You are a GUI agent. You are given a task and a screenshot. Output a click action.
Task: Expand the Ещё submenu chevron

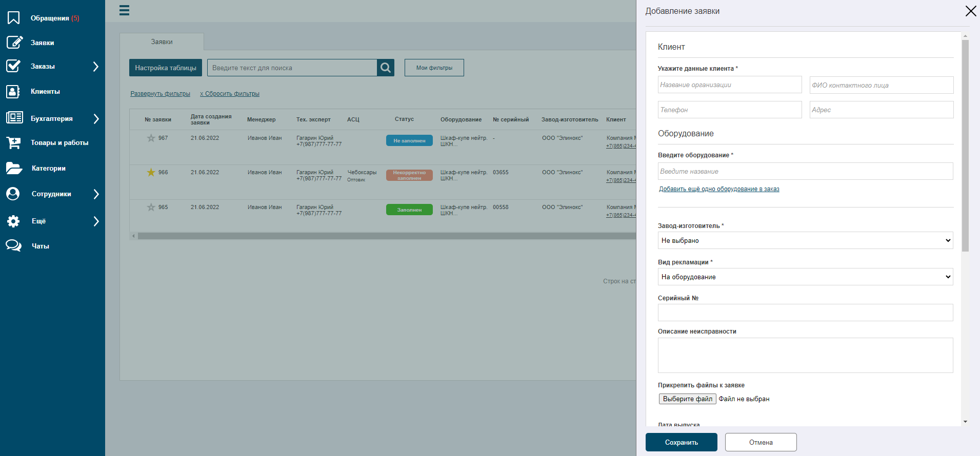96,221
